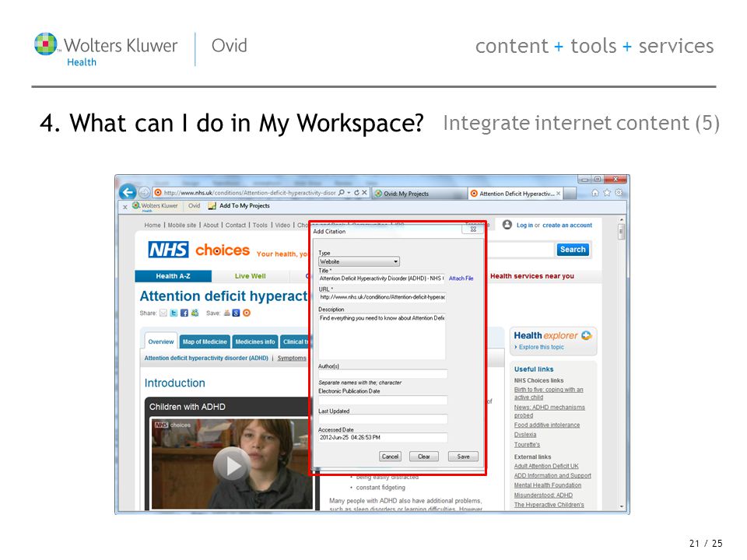Click the Symptoms sub-navigation link
This screenshot has height=560, width=747.
tap(292, 358)
